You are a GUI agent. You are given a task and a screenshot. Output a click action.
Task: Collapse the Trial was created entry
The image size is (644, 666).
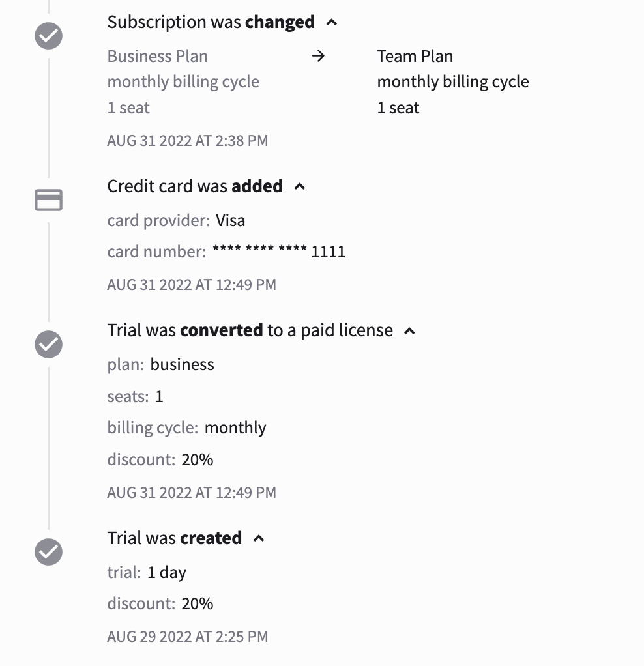[x=259, y=538]
